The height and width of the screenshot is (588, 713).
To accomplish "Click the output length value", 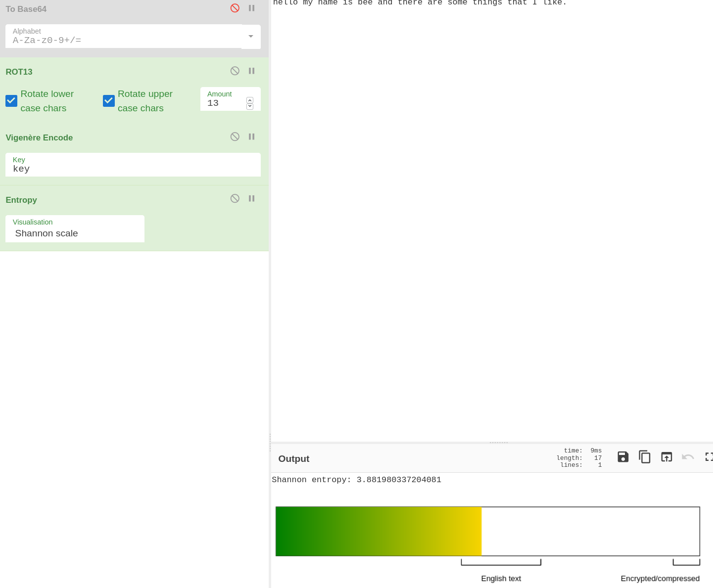I will tap(598, 458).
